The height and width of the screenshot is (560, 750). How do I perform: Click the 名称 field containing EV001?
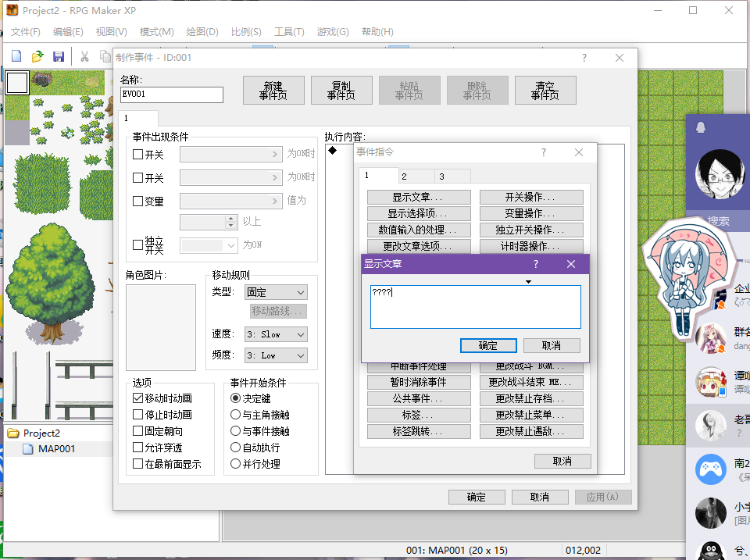point(172,95)
